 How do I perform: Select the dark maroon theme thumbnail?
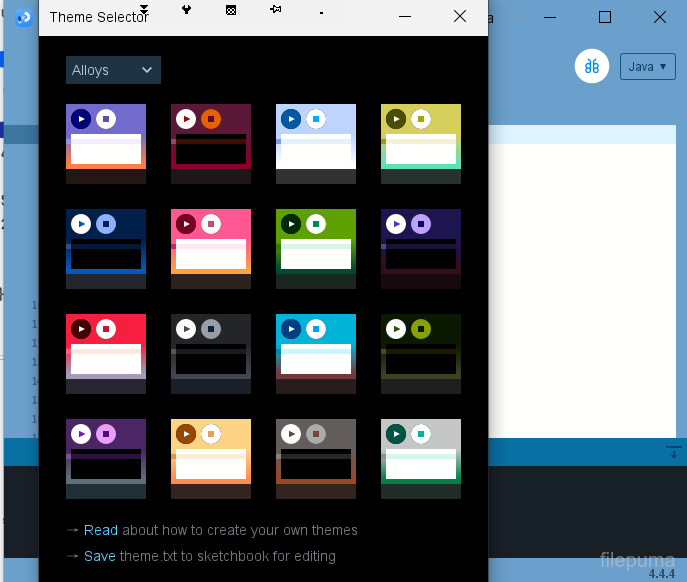coord(211,144)
